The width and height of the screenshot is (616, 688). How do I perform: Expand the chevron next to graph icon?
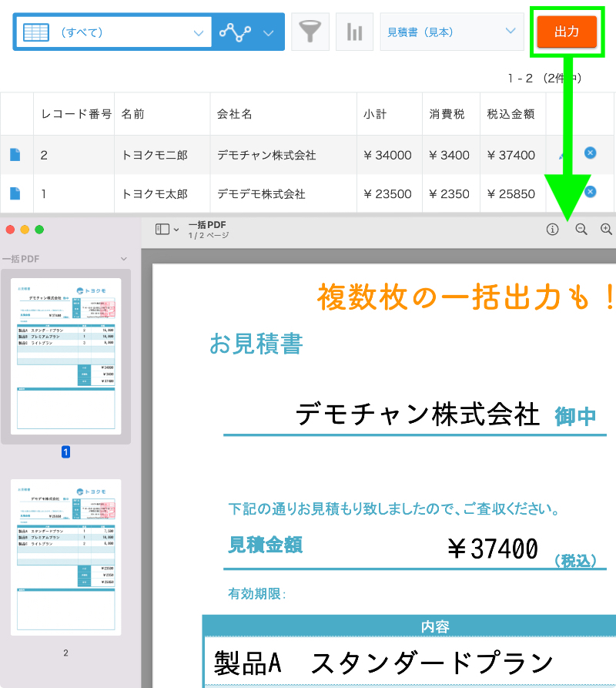pos(269,32)
